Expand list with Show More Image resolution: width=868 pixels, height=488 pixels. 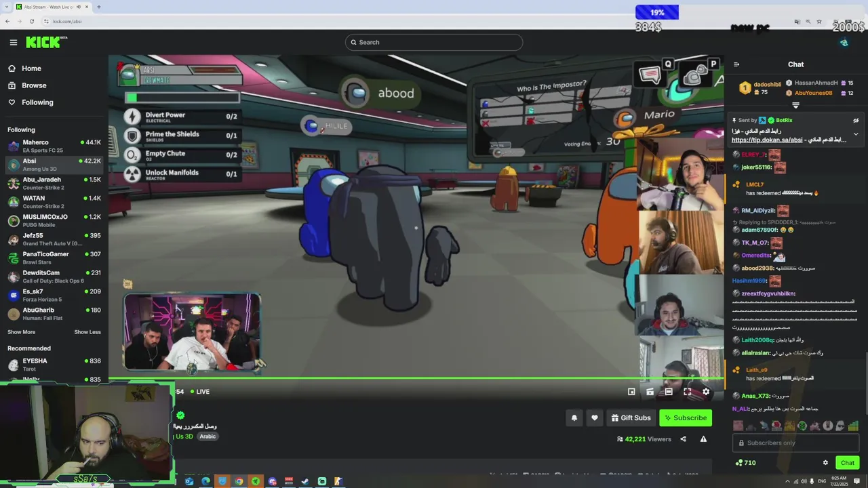[x=21, y=332]
